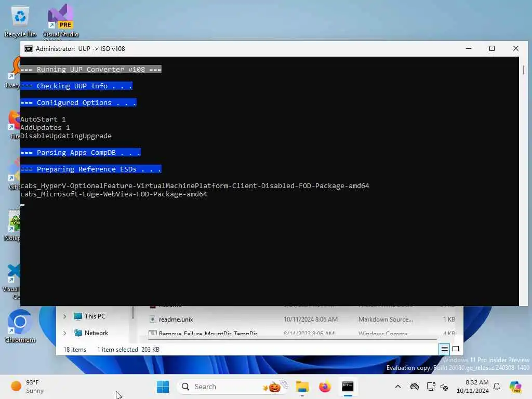
Task: Click the muted volume tray icon
Action: point(444,387)
